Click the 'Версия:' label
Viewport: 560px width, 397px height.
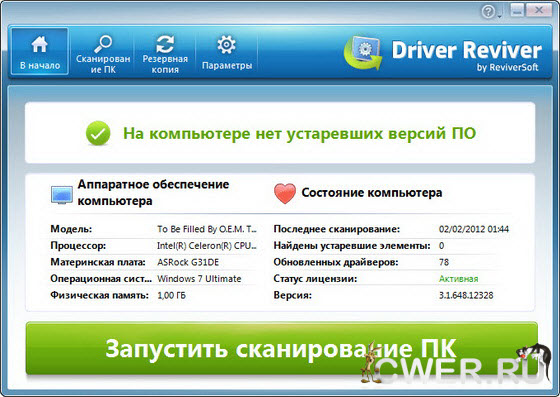292,295
